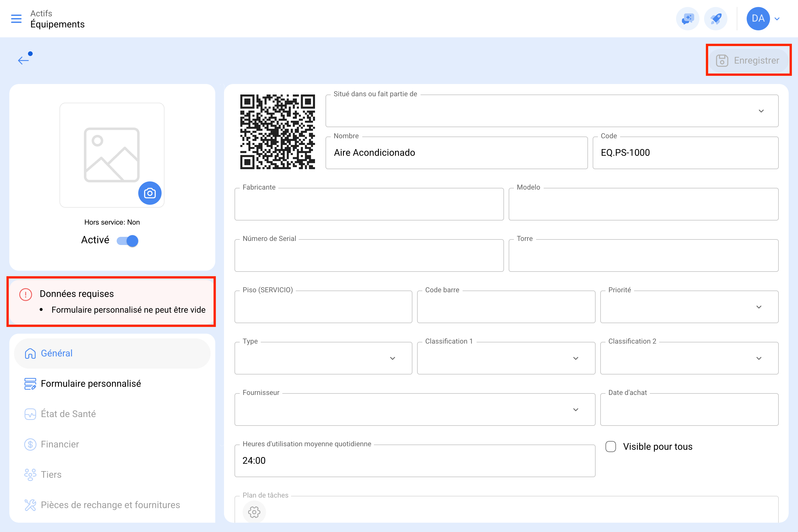The width and height of the screenshot is (798, 532).
Task: Click the Financier dollar icon
Action: 30,444
